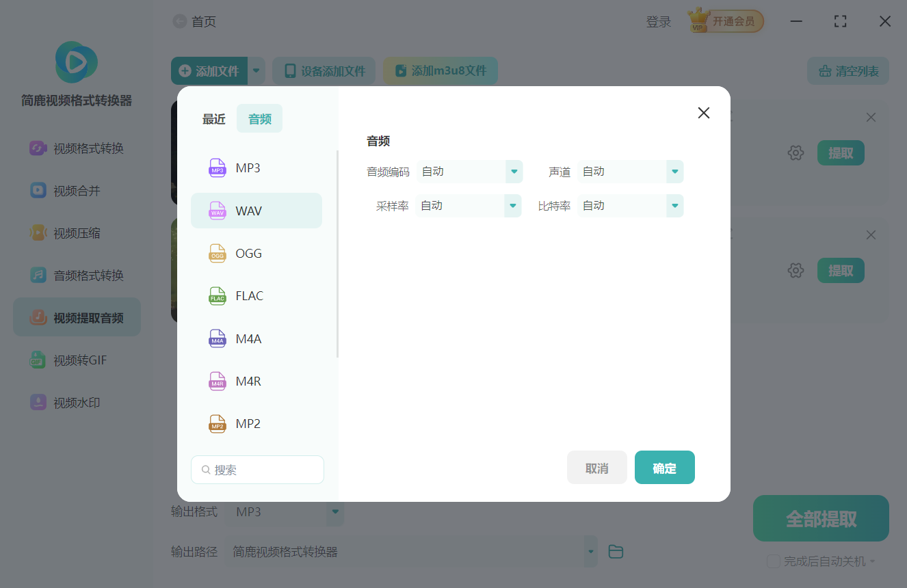907x588 pixels.
Task: Click the 视频提取音频 sidebar icon
Action: (x=38, y=318)
